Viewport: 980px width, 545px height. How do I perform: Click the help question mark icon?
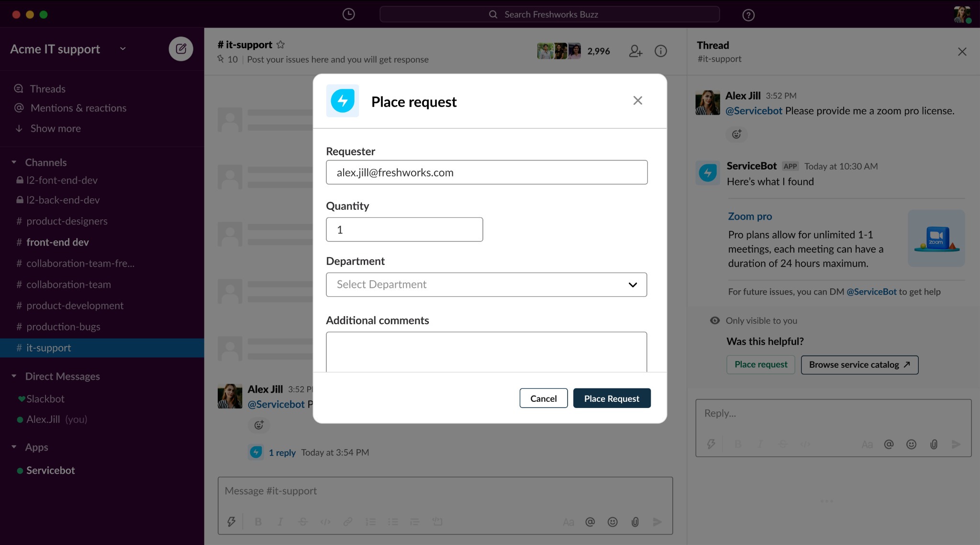pyautogui.click(x=748, y=15)
